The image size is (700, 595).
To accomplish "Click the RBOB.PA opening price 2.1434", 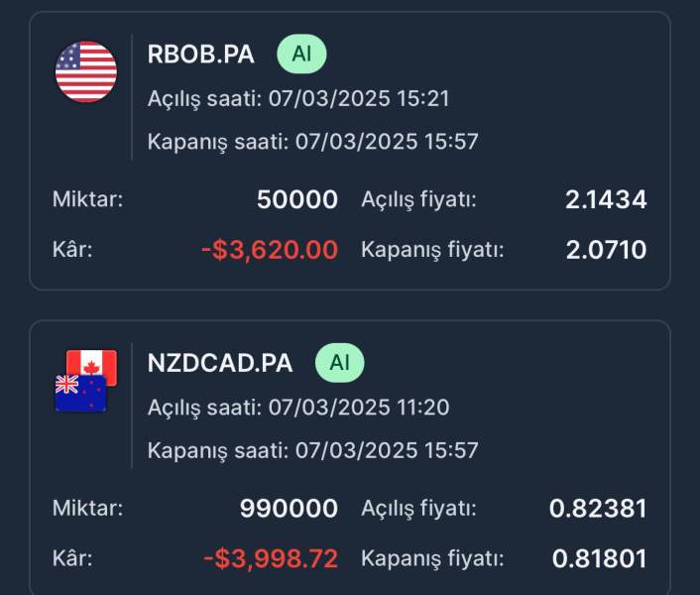I will click(606, 200).
